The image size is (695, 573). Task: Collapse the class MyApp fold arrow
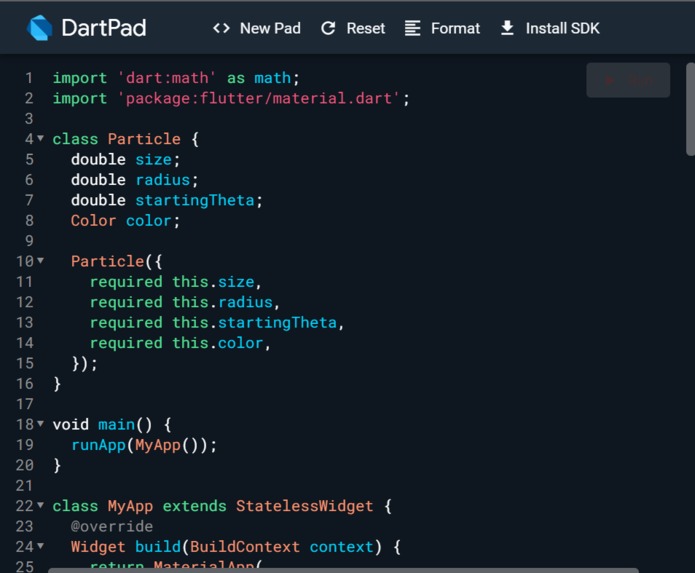40,505
